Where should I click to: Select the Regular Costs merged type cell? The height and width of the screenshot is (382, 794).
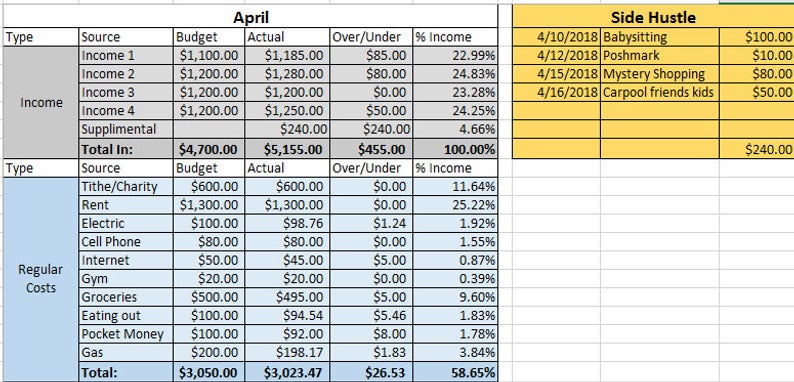(41, 279)
